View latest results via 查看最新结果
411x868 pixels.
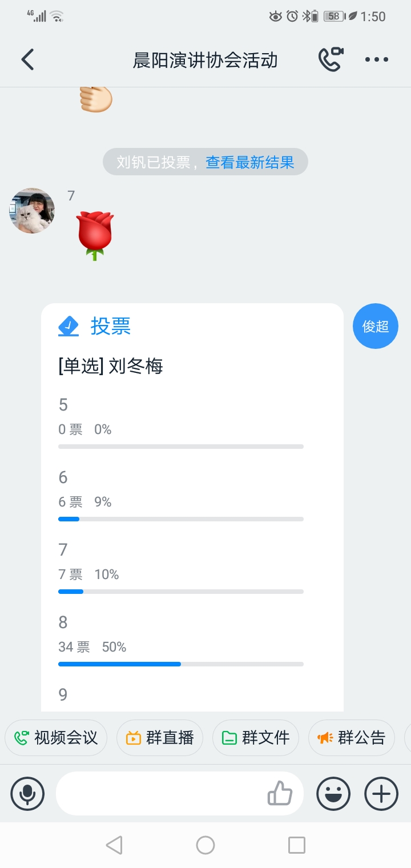tap(250, 162)
